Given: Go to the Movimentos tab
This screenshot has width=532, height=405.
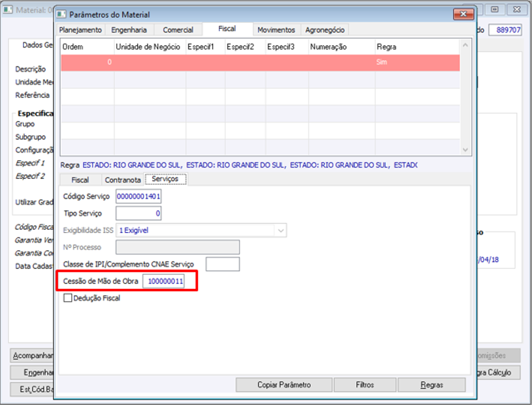Looking at the screenshot, I should (276, 30).
